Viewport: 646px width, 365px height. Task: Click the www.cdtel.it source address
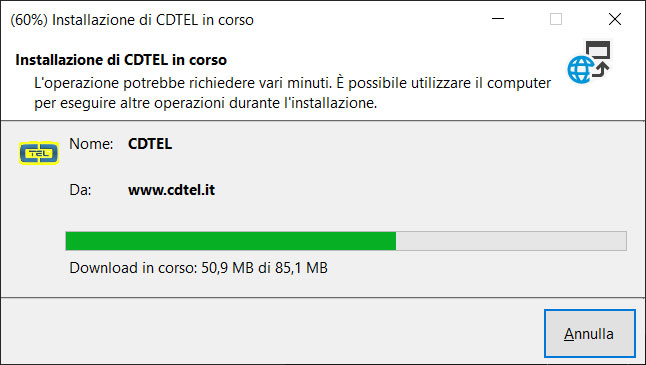pos(171,190)
